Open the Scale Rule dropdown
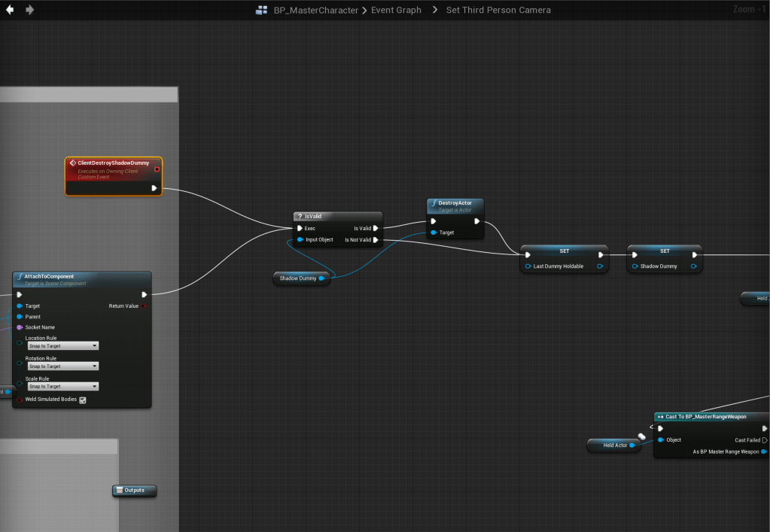This screenshot has width=770, height=532. tap(63, 386)
